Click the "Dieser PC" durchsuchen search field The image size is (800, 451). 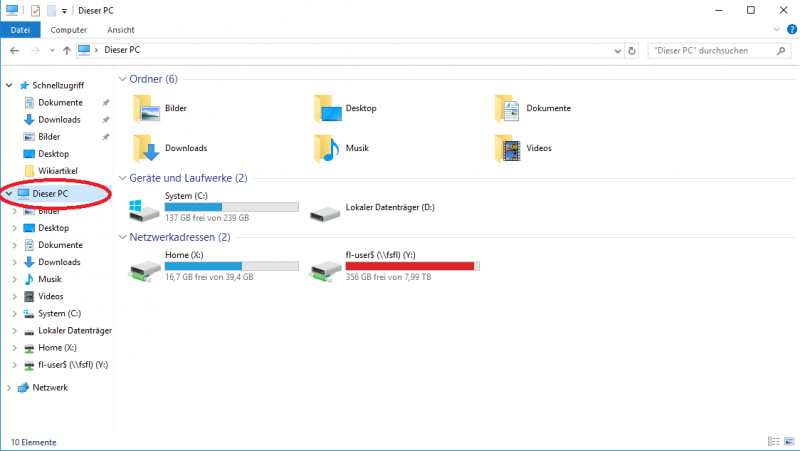705,50
